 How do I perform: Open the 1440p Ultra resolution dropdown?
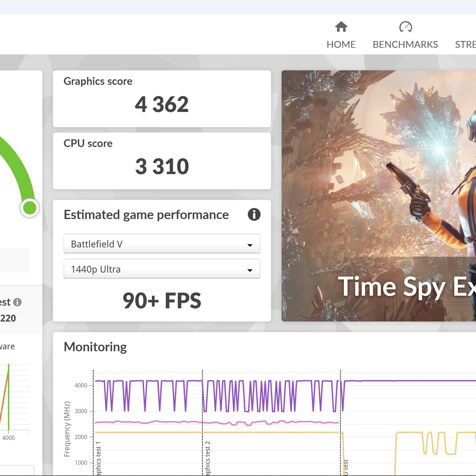click(162, 269)
